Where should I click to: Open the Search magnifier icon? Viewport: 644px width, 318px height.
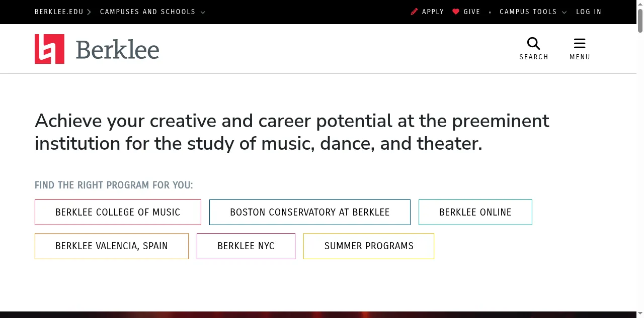pyautogui.click(x=533, y=44)
